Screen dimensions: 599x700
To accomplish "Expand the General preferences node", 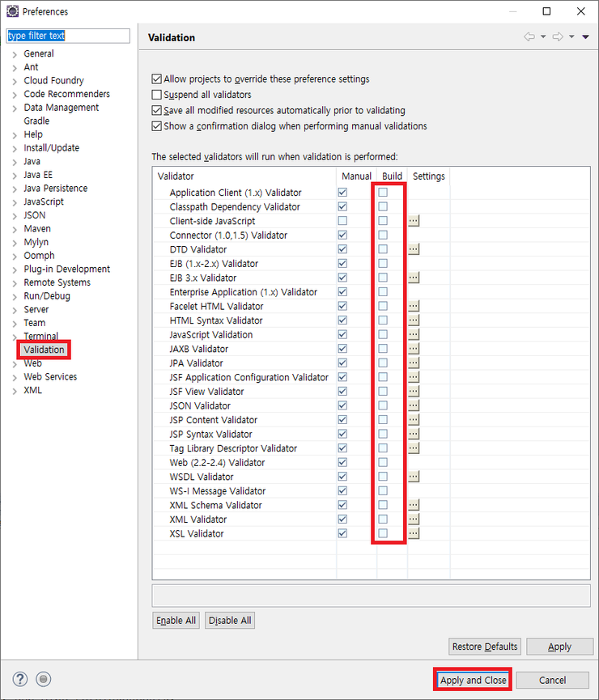I will coord(15,54).
